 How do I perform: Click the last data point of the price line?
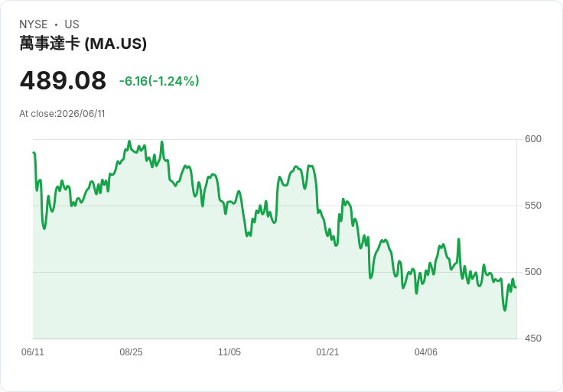pos(516,287)
